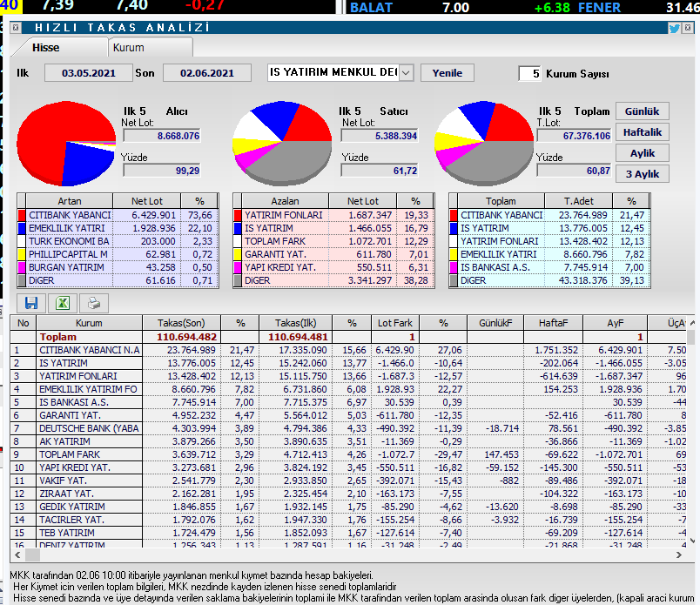Click the GünlükF column header
The height and width of the screenshot is (605, 700).
tap(495, 323)
